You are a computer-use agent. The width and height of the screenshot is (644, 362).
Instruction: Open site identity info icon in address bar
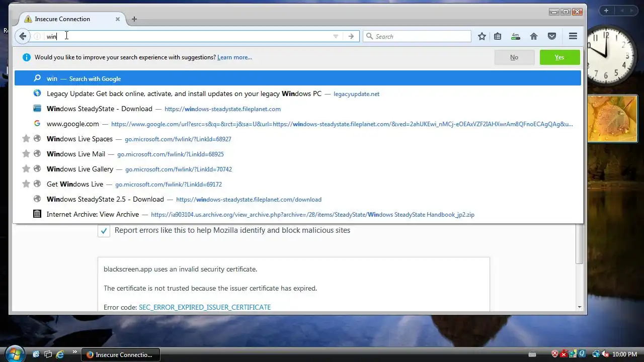point(37,36)
